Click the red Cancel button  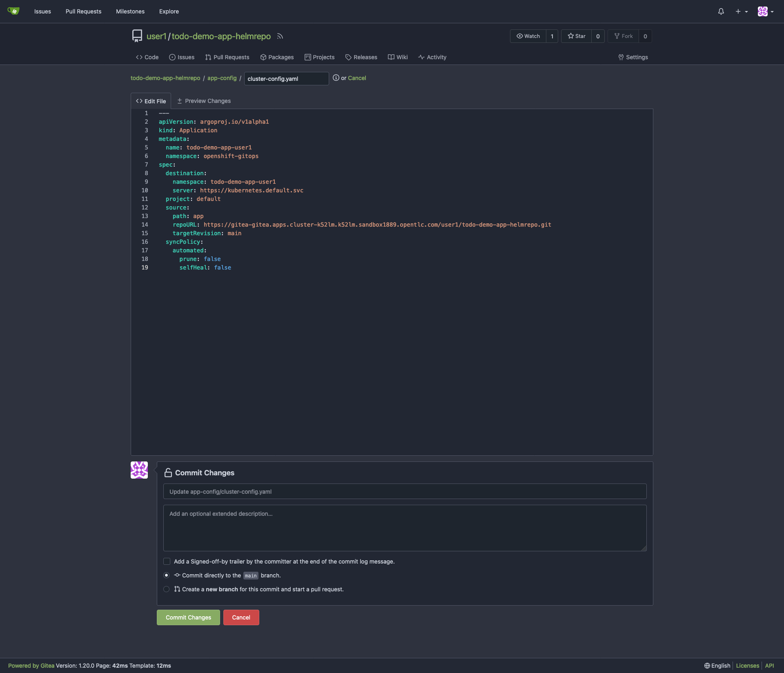241,617
